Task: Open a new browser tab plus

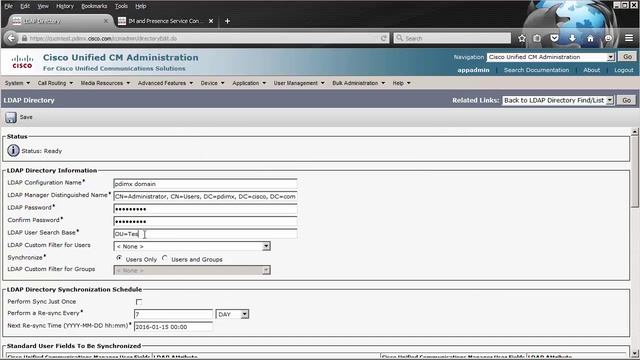Action: click(227, 21)
